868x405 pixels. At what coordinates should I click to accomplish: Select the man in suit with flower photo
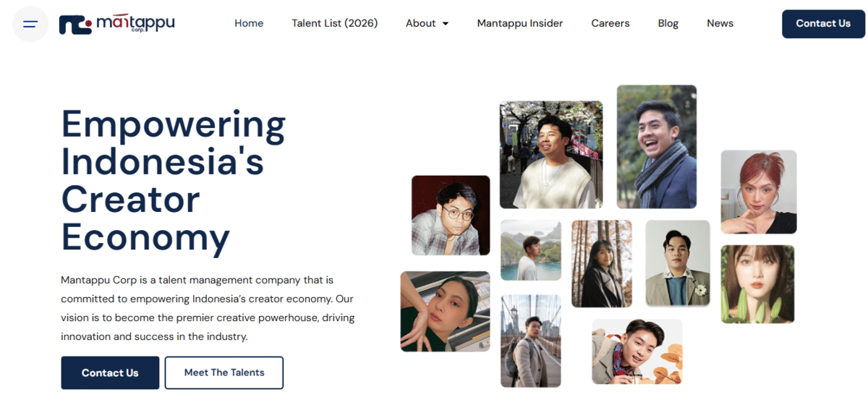click(x=678, y=263)
